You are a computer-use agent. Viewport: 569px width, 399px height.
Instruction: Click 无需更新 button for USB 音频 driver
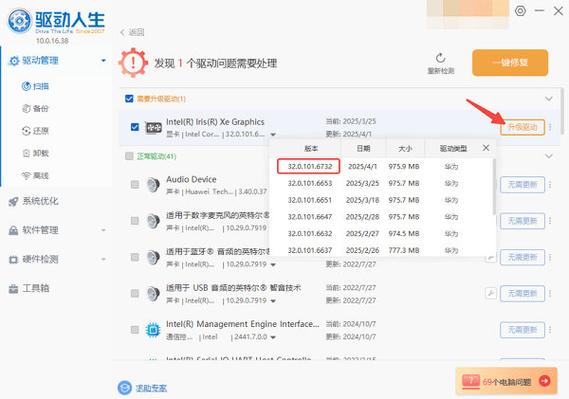(522, 293)
